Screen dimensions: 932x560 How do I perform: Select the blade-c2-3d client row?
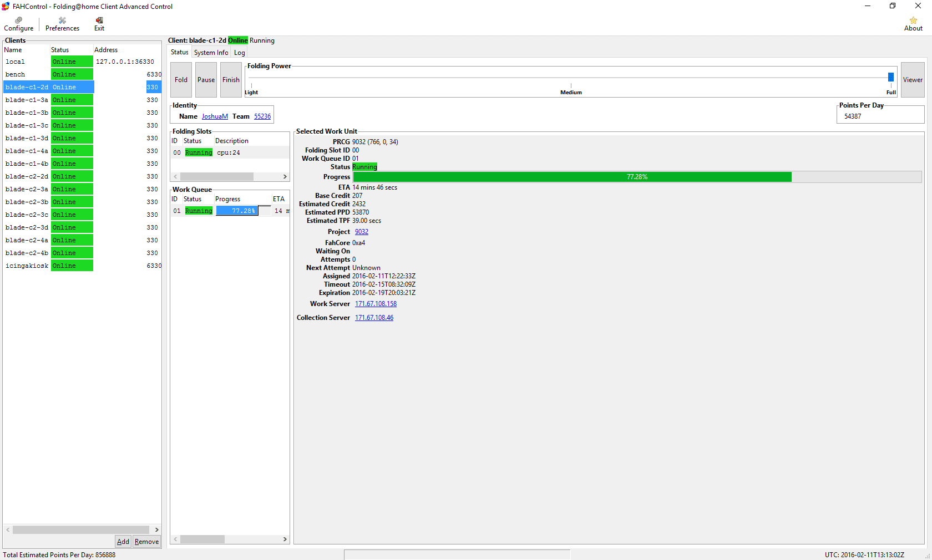pos(82,227)
